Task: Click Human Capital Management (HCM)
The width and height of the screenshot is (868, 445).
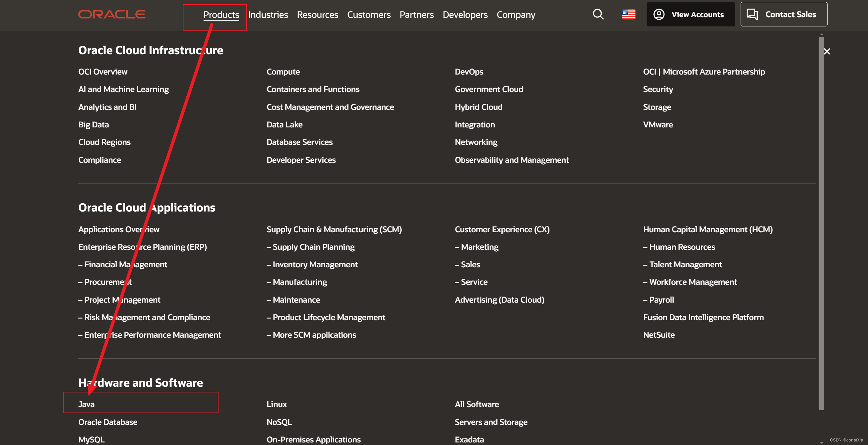Action: pyautogui.click(x=707, y=229)
